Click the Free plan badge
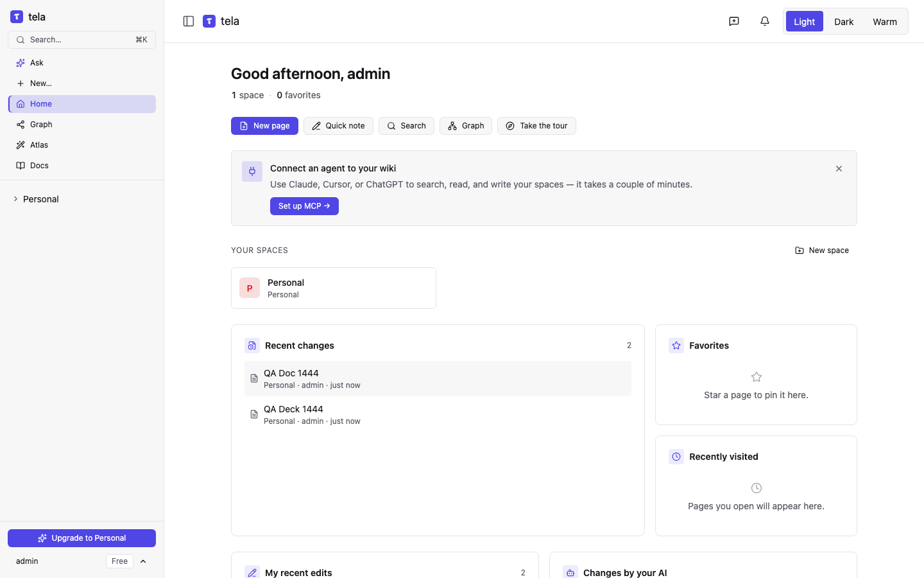 tap(119, 561)
